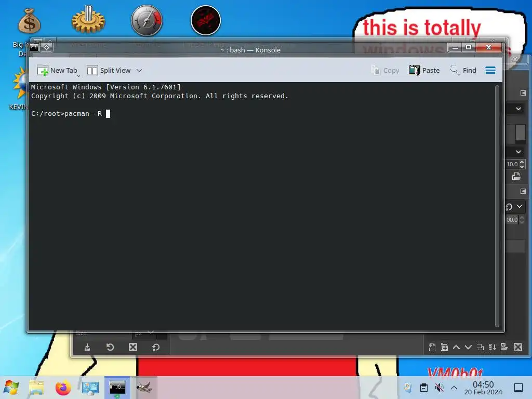Open the Konsole window menu icon in title bar
This screenshot has width=532, height=399.
click(x=34, y=47)
